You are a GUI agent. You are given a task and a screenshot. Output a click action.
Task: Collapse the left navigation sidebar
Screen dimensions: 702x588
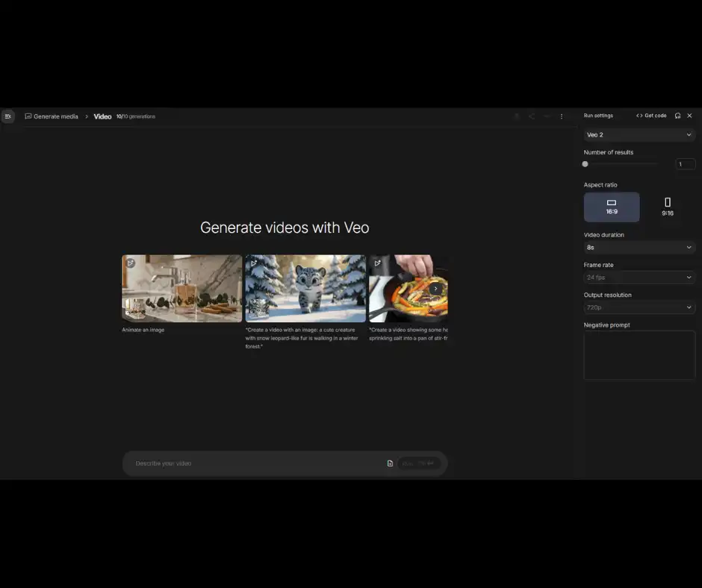(x=8, y=116)
